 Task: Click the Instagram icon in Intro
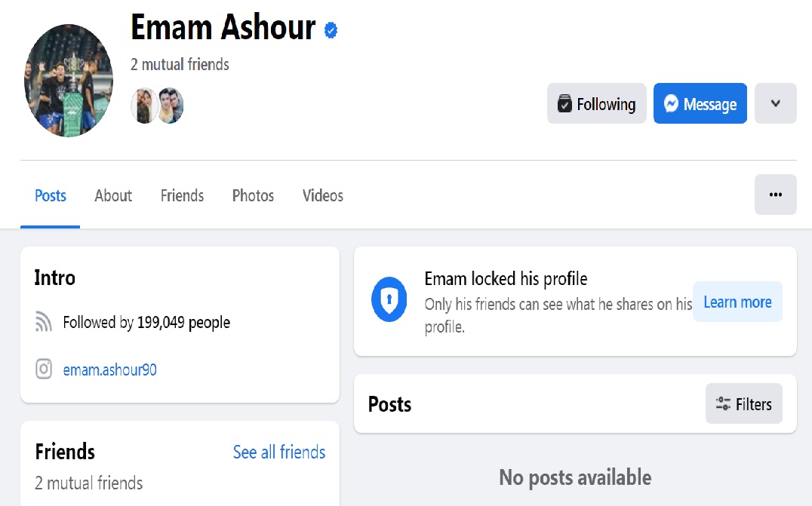click(x=45, y=370)
